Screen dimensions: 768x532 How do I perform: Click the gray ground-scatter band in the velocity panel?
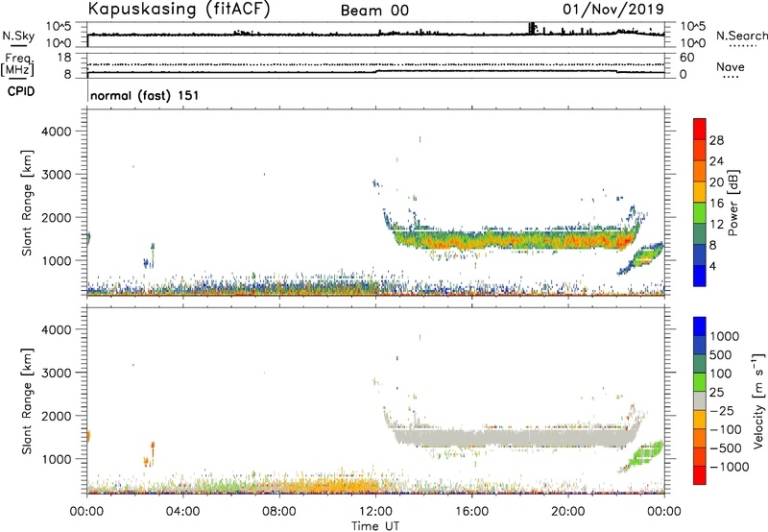click(515, 437)
